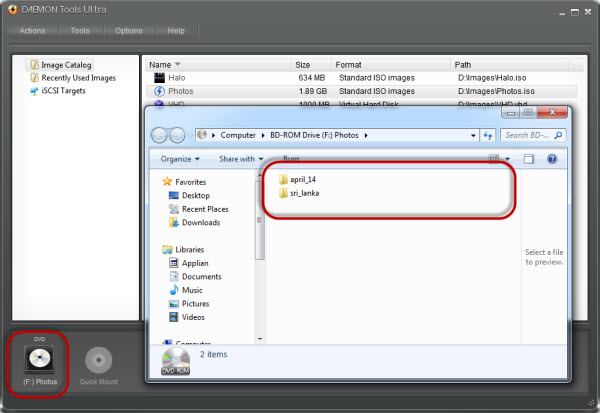Select the Halo image row

pos(361,78)
